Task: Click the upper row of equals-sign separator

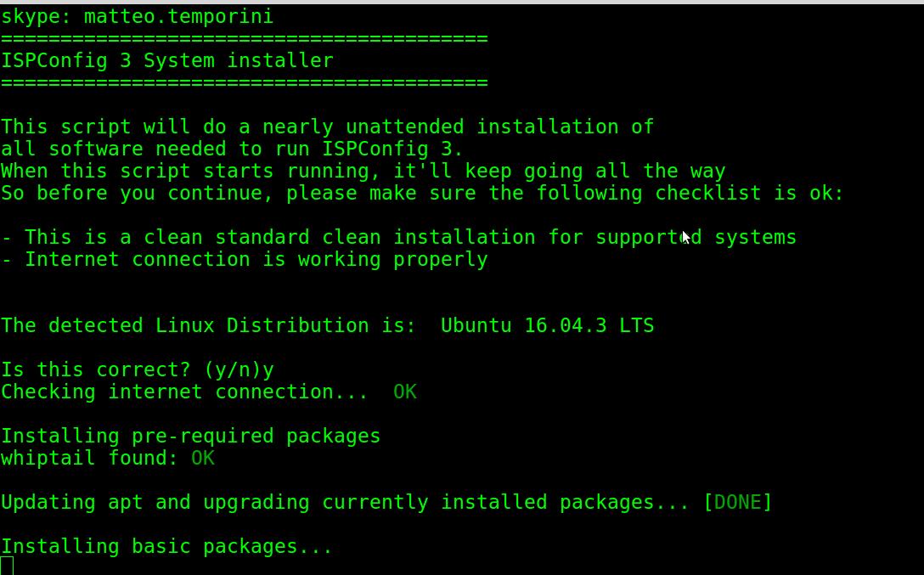Action: click(245, 39)
